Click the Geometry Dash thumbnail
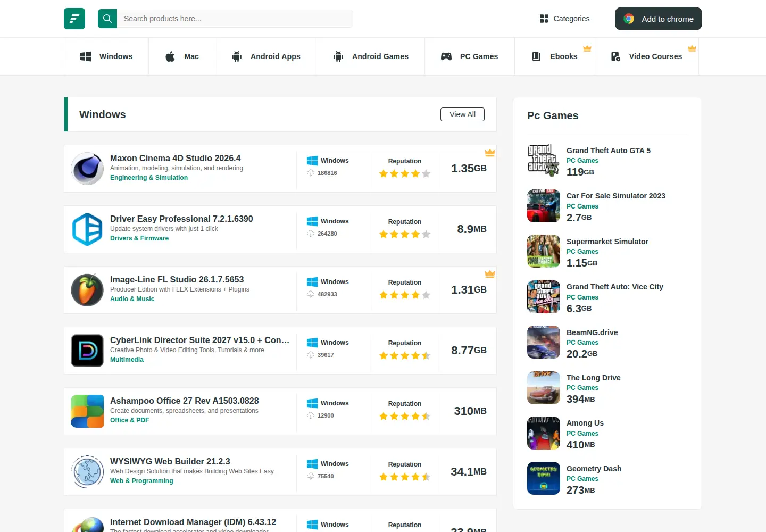This screenshot has width=766, height=532. (544, 478)
